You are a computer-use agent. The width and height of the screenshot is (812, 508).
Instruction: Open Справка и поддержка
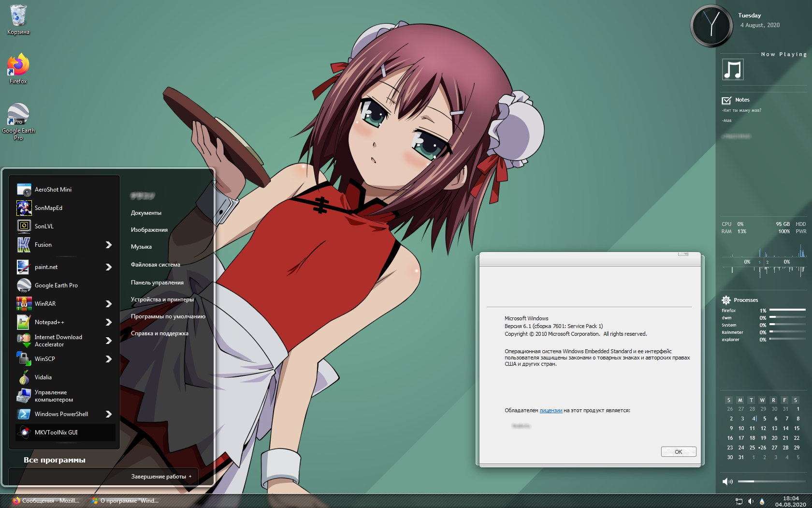tap(159, 333)
